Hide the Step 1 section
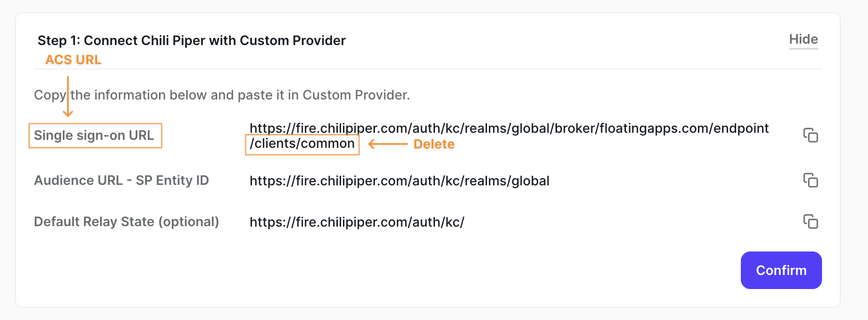Screen dimensions: 868x320 coord(803,39)
